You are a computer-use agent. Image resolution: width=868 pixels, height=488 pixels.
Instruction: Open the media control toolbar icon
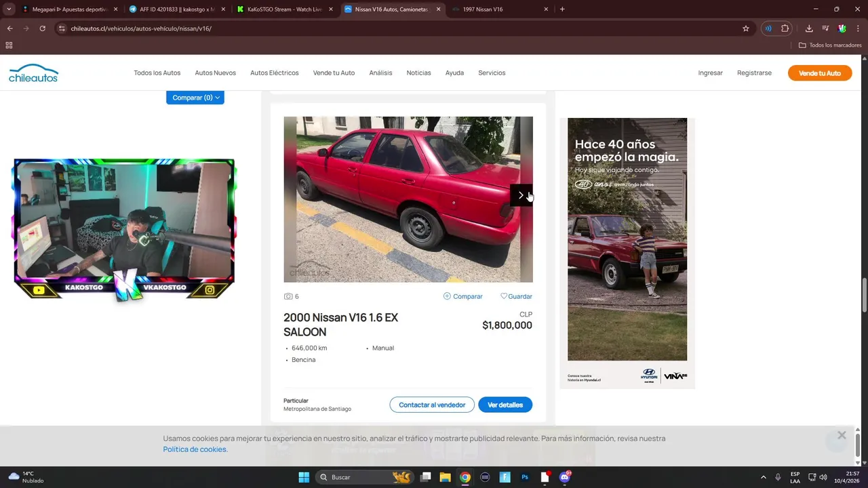[x=825, y=28]
